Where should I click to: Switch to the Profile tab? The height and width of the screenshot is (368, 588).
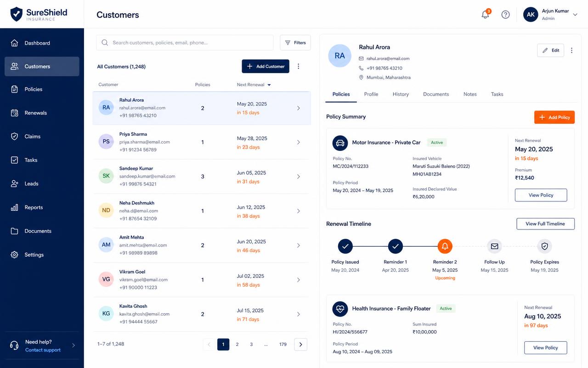click(x=371, y=94)
